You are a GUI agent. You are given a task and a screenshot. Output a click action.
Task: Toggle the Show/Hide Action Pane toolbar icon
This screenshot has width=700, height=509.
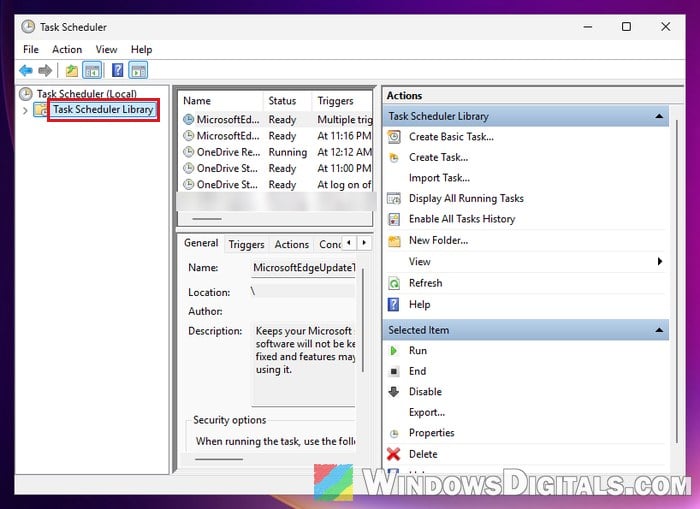138,71
